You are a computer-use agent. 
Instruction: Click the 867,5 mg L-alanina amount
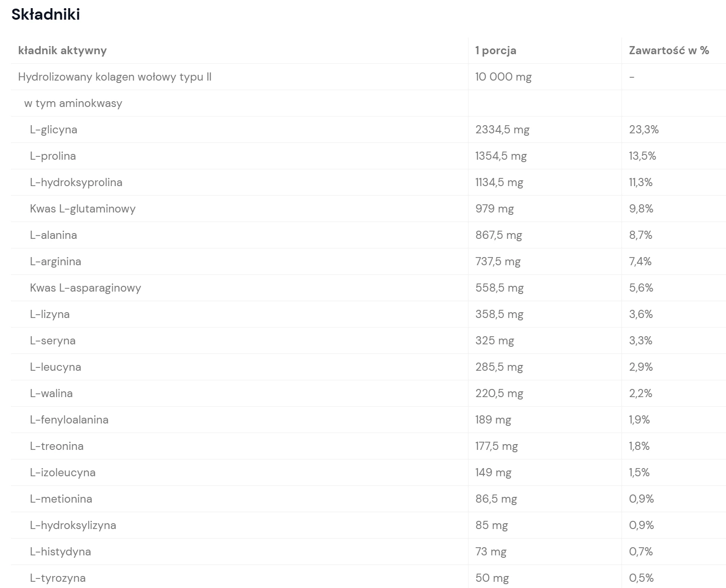click(x=498, y=235)
